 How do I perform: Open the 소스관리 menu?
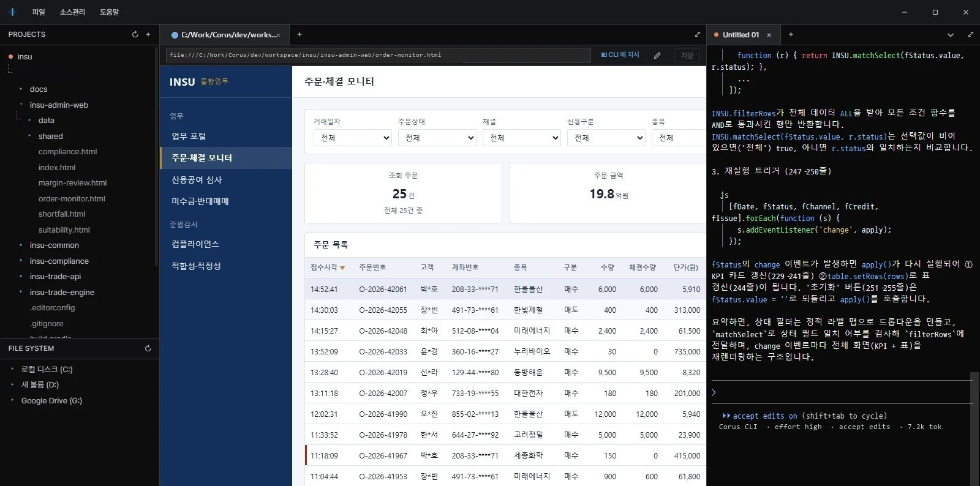pos(72,12)
